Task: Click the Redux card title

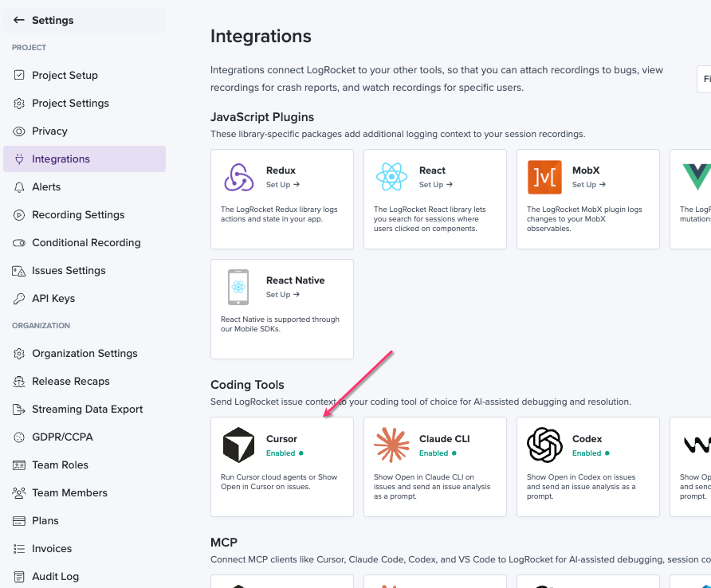Action: point(281,171)
